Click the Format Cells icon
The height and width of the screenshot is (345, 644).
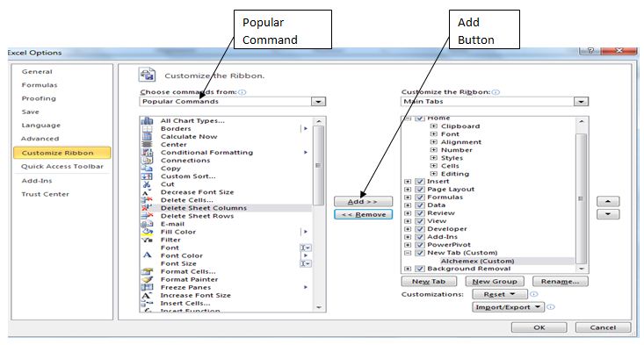click(147, 271)
